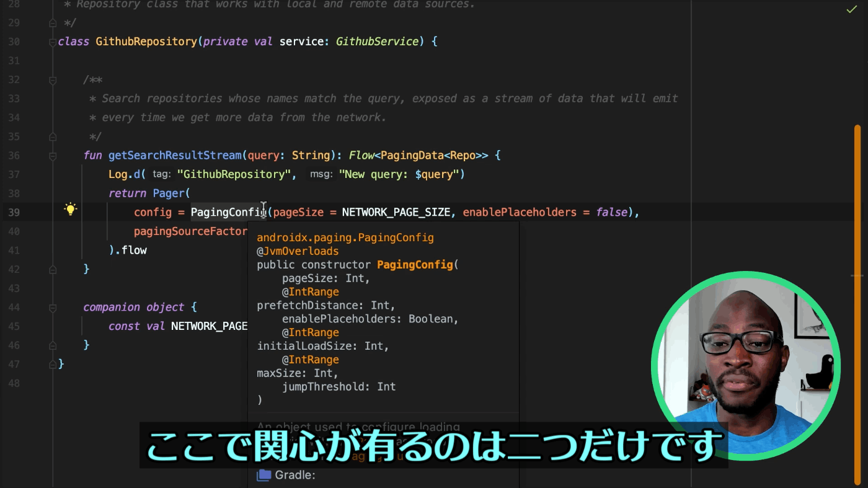Click the lightbulb intention icon on line 39

71,209
